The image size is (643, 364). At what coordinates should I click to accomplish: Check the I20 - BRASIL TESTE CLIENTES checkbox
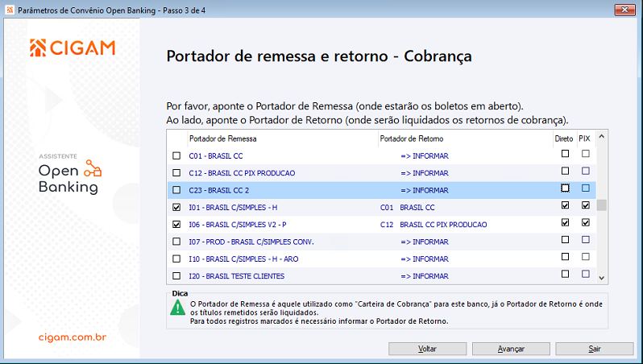click(176, 275)
